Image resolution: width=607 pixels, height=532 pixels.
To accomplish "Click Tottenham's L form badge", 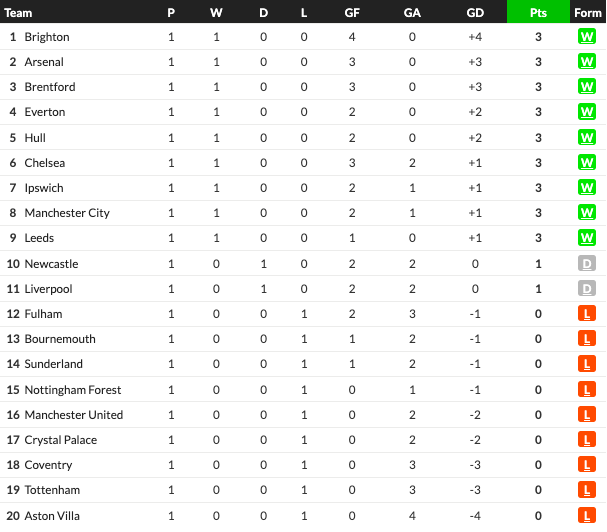I will click(586, 490).
